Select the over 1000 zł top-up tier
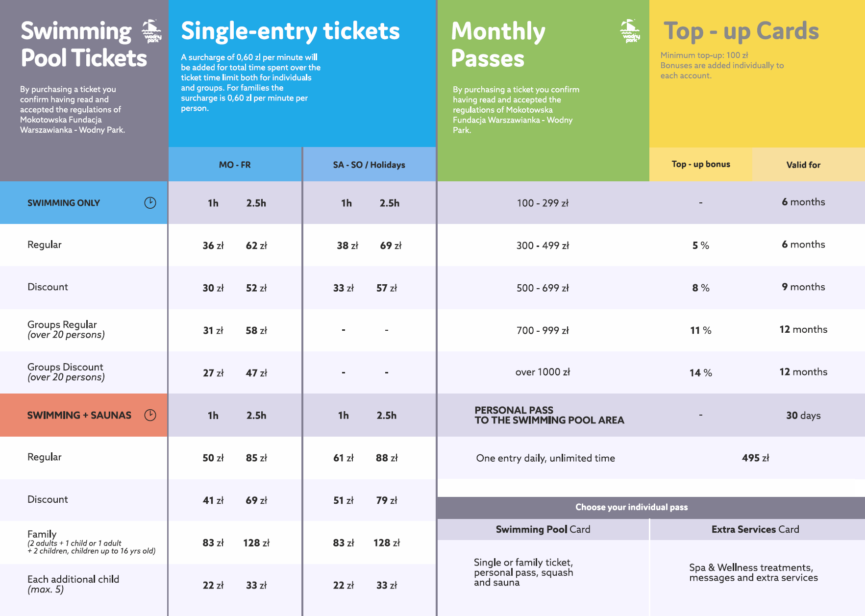The width and height of the screenshot is (865, 616). [543, 372]
